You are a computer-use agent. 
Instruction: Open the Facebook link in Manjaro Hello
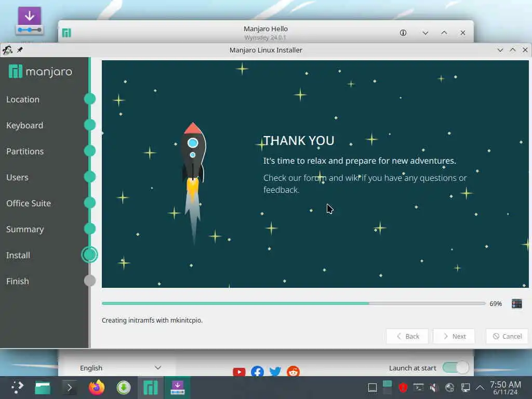(x=258, y=371)
